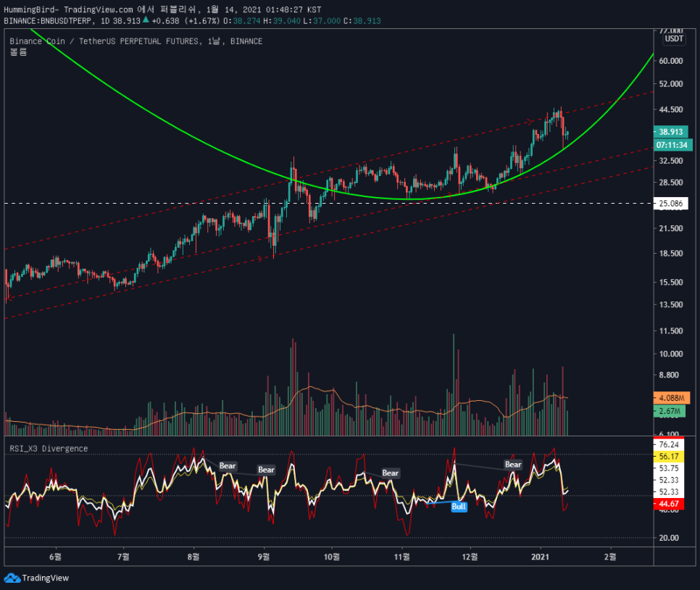Click the blue Bull divergence label
Image resolution: width=700 pixels, height=590 pixels.
(x=459, y=507)
